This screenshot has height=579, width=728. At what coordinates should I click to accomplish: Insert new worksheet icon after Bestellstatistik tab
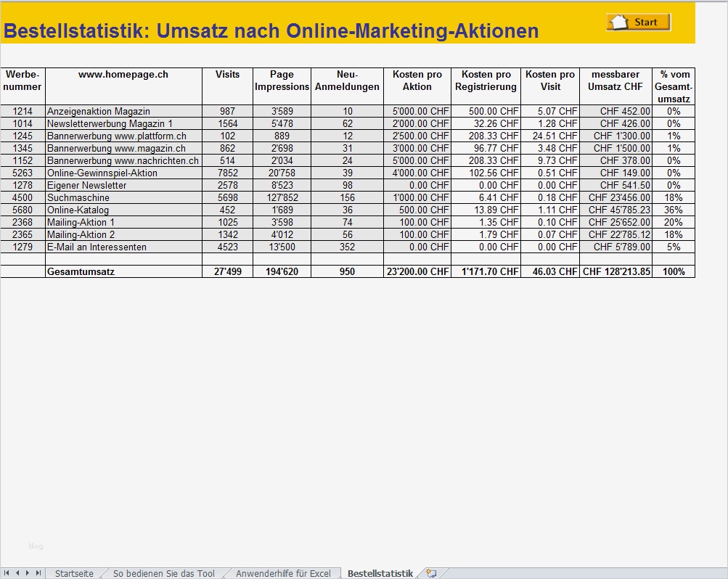[431, 573]
